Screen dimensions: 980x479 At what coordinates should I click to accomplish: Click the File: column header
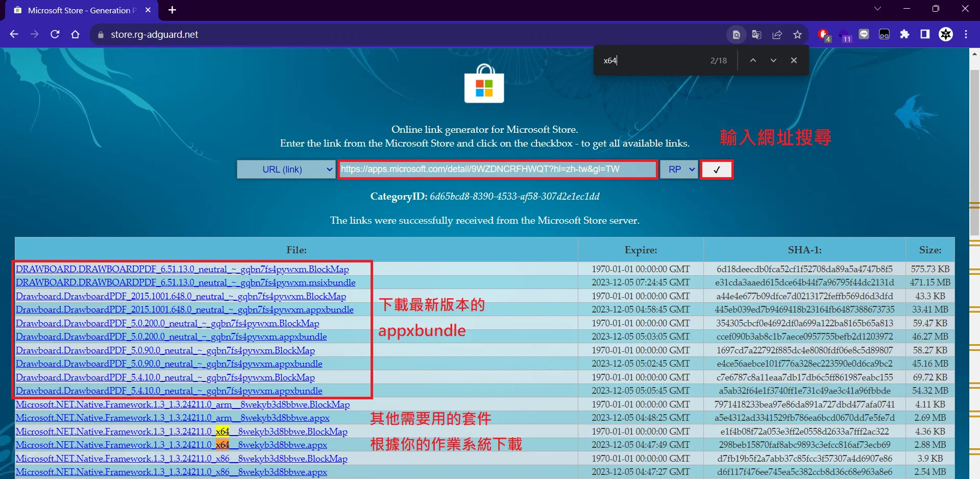(297, 250)
